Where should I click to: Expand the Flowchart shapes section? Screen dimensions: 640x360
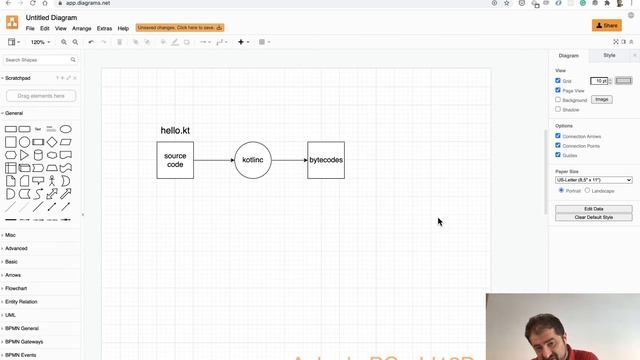click(16, 288)
